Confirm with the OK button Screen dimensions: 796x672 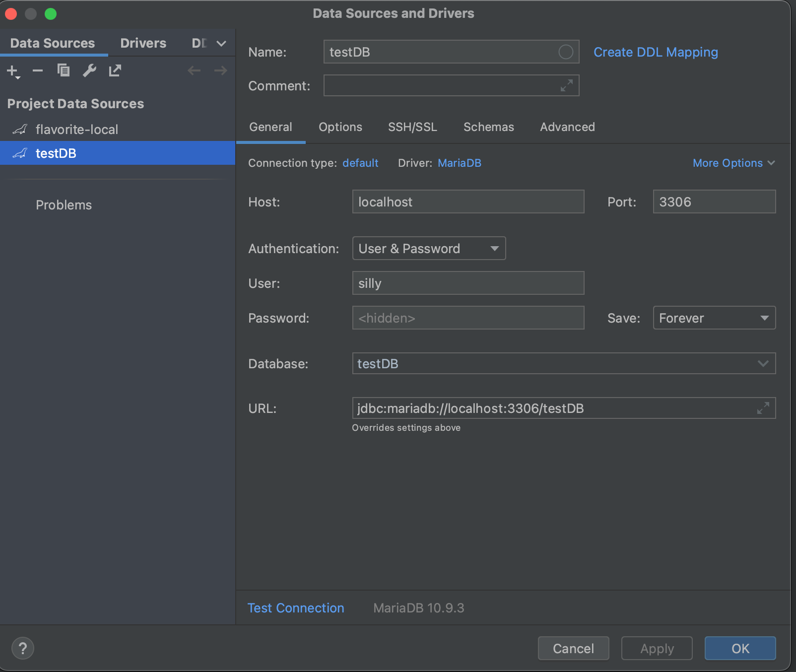point(740,648)
